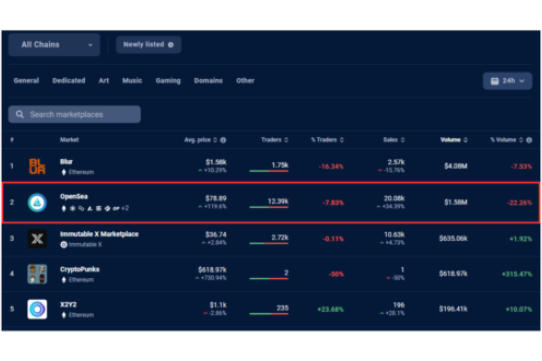
Task: Click the CryptoPunks thumbnail image
Action: pyautogui.click(x=37, y=274)
